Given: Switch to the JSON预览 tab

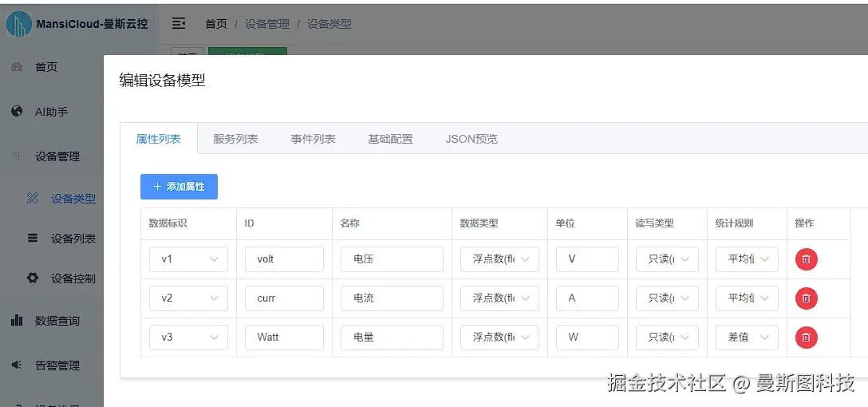Looking at the screenshot, I should (471, 138).
